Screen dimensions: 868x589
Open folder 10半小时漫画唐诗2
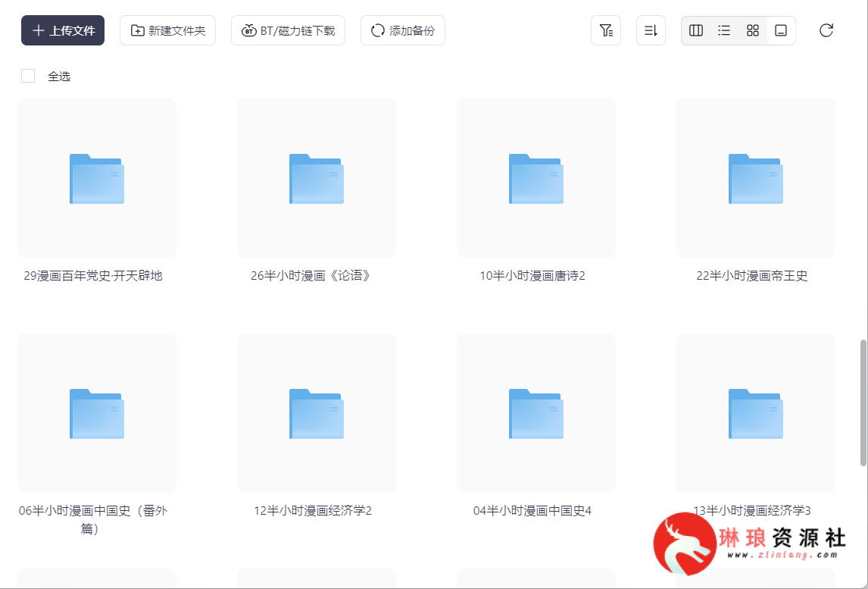tap(535, 178)
